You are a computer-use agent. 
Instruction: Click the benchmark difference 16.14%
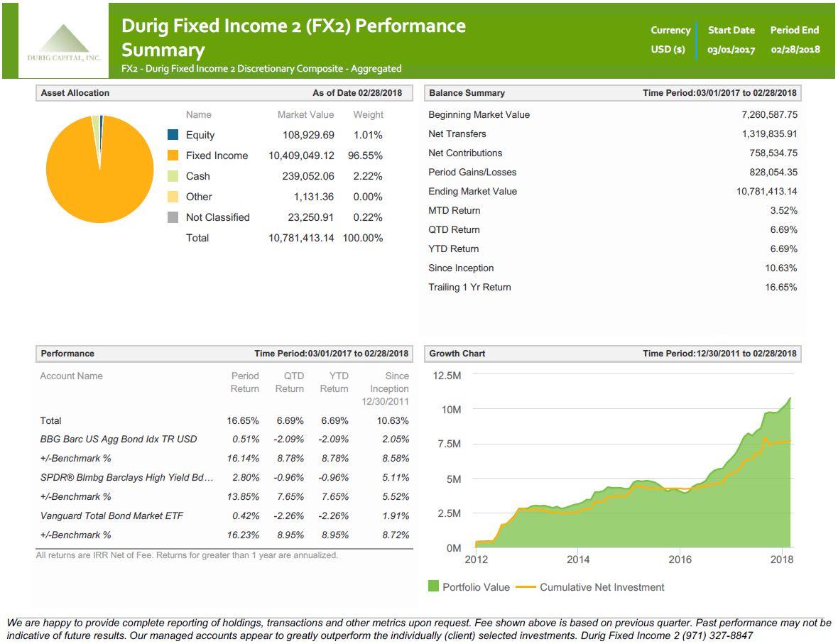[243, 459]
